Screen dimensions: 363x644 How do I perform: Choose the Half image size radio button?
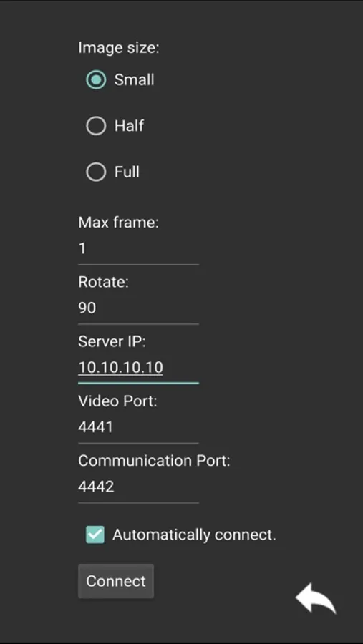click(x=96, y=126)
